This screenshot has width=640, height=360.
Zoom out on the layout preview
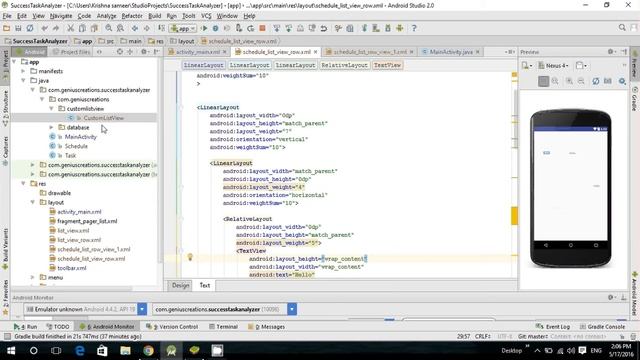point(581,81)
